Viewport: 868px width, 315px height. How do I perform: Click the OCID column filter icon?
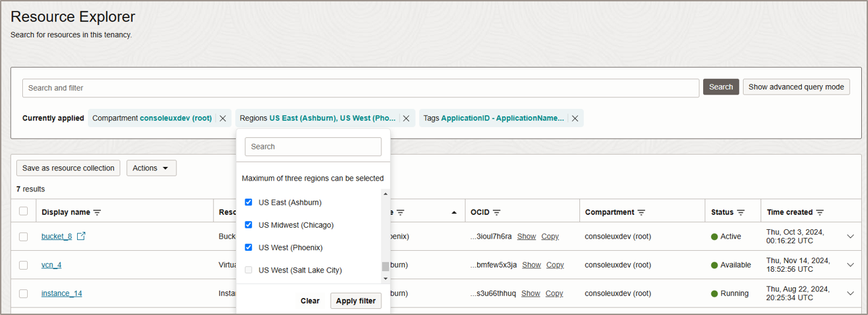click(x=497, y=212)
